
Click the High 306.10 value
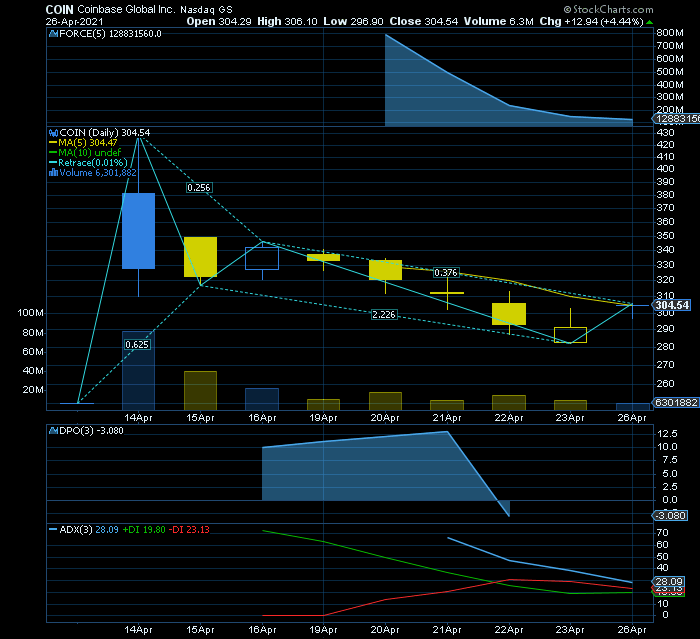click(x=287, y=21)
